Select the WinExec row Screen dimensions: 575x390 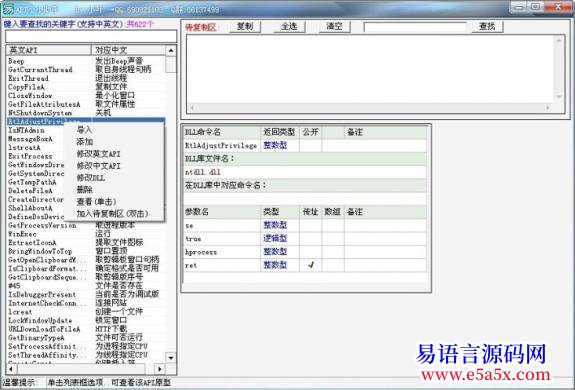(86, 234)
